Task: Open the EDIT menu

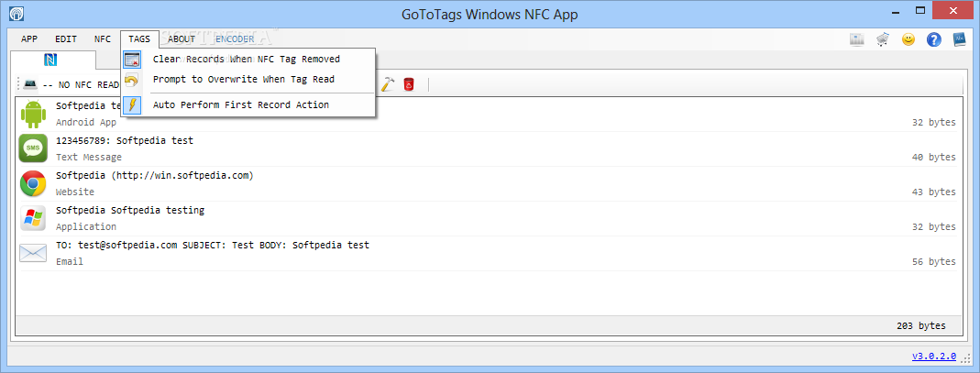Action: (66, 38)
